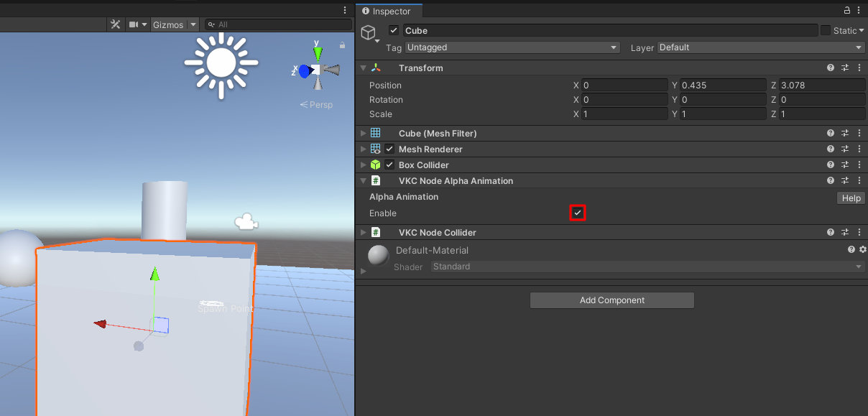Viewport: 868px width, 416px height.
Task: Switch to the Inspector tab
Action: point(389,11)
